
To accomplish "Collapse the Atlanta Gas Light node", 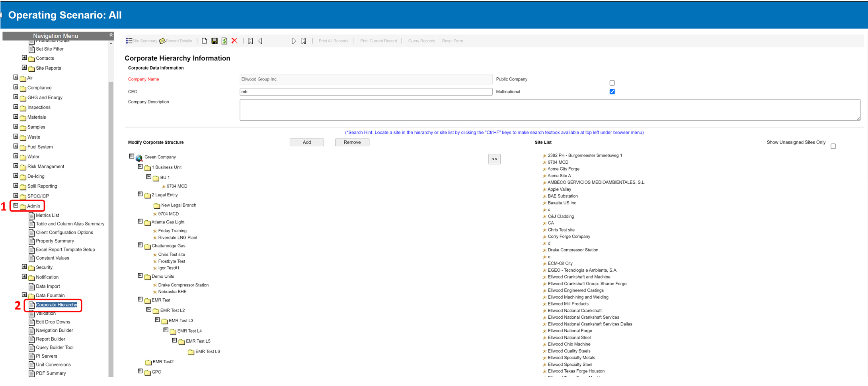I will [x=140, y=221].
